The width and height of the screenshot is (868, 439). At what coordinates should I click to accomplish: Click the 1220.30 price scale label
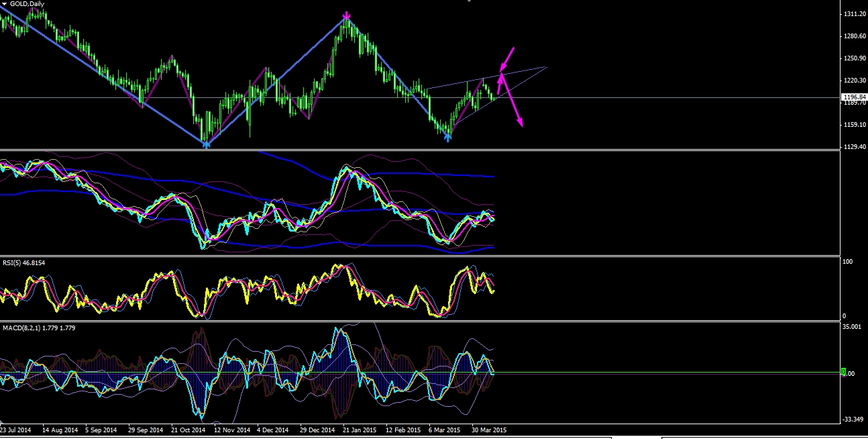pyautogui.click(x=853, y=81)
